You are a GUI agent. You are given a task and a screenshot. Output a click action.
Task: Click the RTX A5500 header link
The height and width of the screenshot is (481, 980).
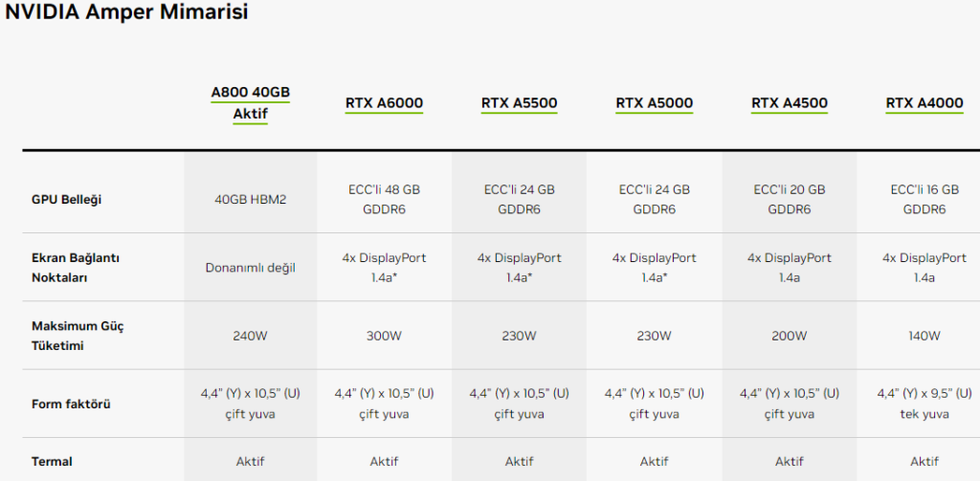(519, 103)
